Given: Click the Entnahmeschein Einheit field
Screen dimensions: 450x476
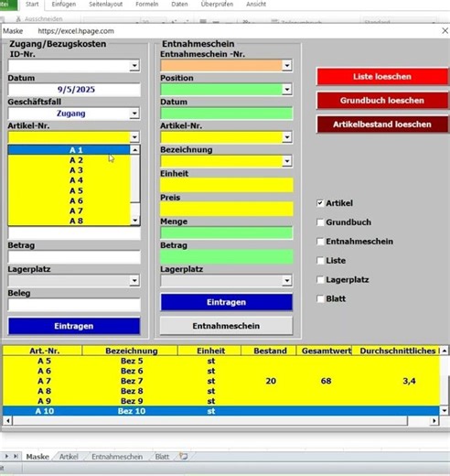Looking at the screenshot, I should pos(227,185).
